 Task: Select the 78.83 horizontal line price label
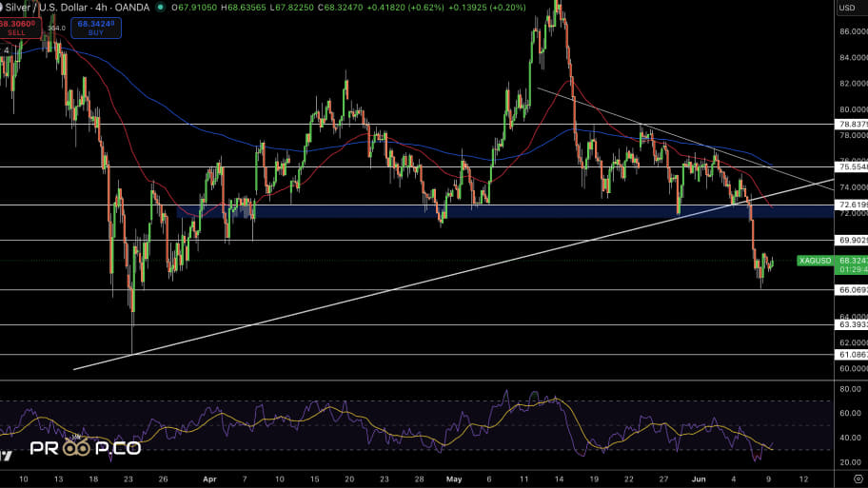coord(852,125)
